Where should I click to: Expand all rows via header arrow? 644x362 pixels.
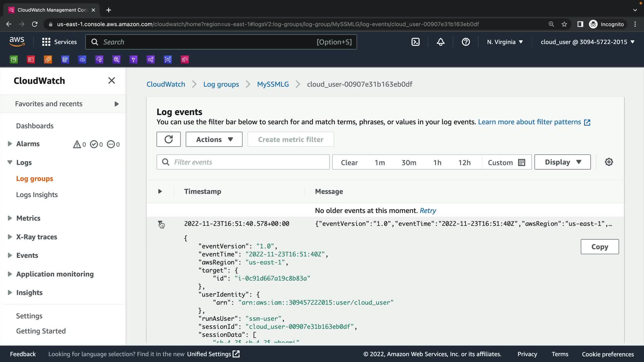point(160,191)
